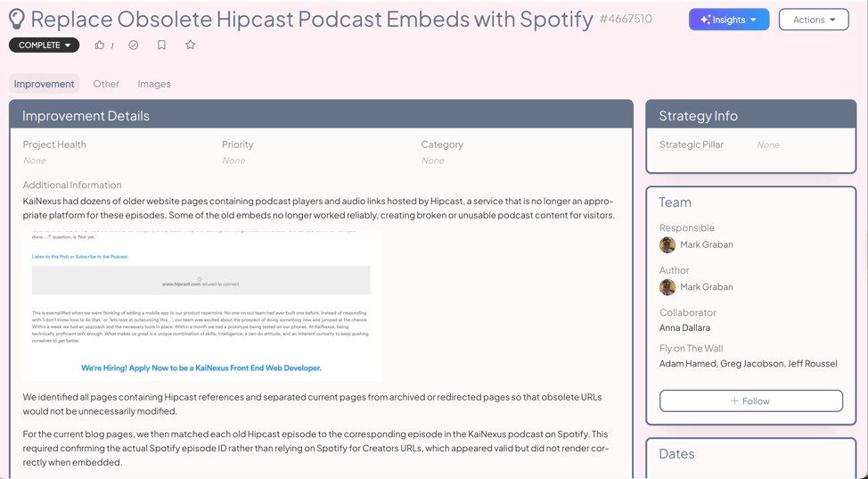Viewport: 868px width, 479px height.
Task: Click the like count next to thumbs-up
Action: point(112,45)
